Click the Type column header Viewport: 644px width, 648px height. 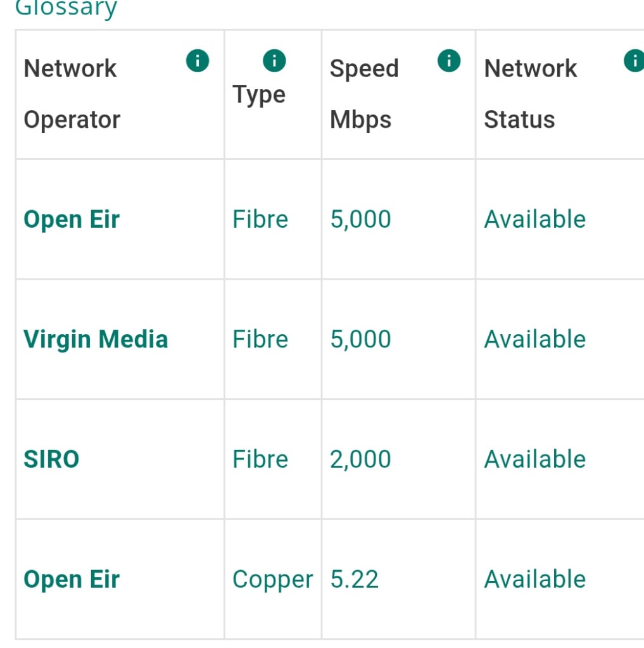tap(259, 95)
